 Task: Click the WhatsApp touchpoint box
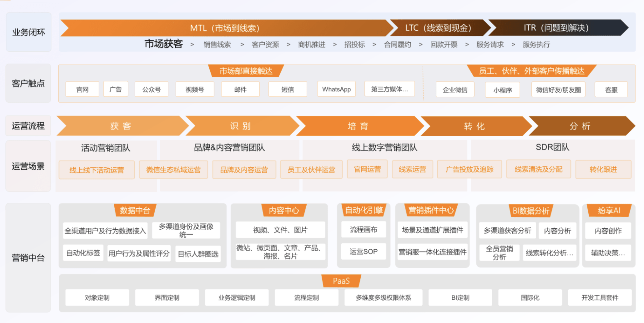coord(336,89)
